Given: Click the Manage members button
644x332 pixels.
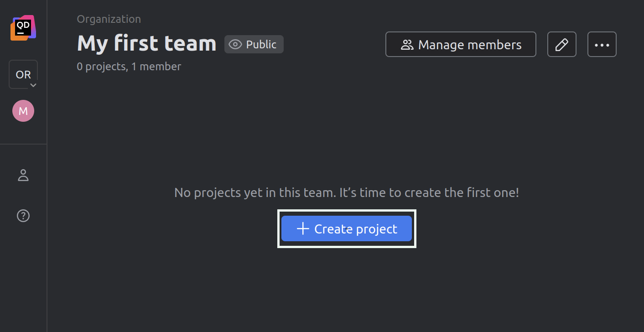Looking at the screenshot, I should (461, 44).
